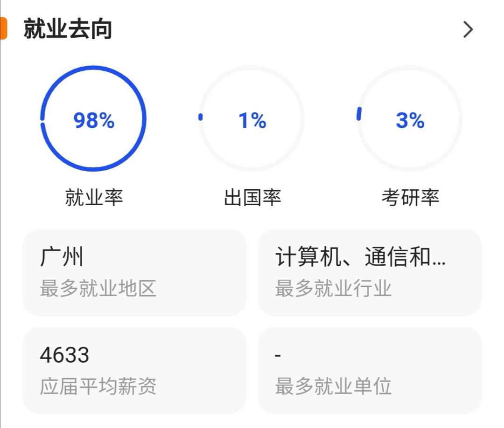Click the 98% employment rate figure
The width and height of the screenshot is (504, 428).
[x=93, y=121]
